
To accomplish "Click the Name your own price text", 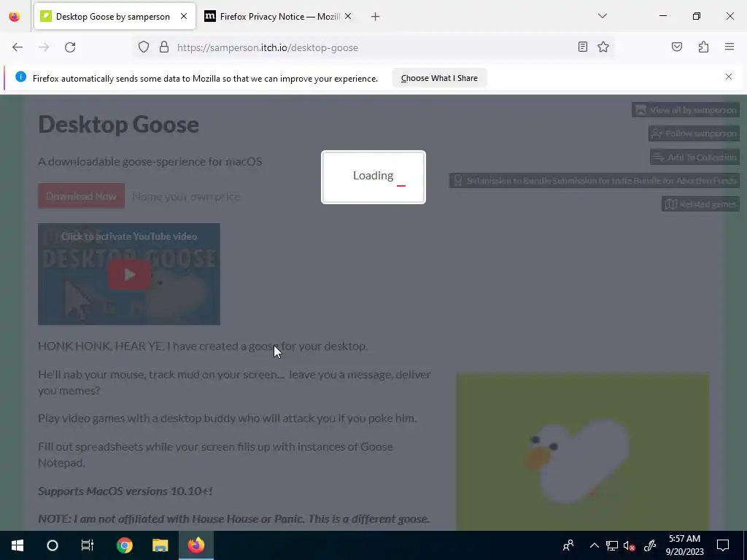I will pos(186,196).
